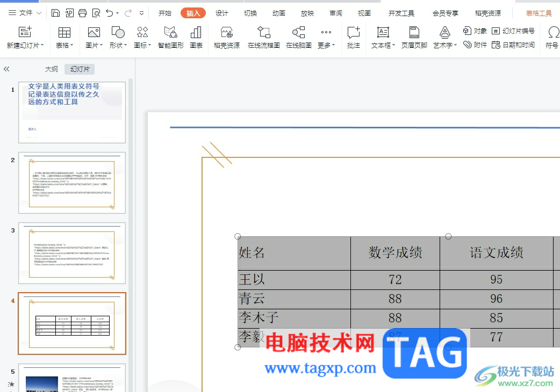Open the 新建幻灯片 new slide icon
The height and width of the screenshot is (392, 560).
(x=25, y=32)
